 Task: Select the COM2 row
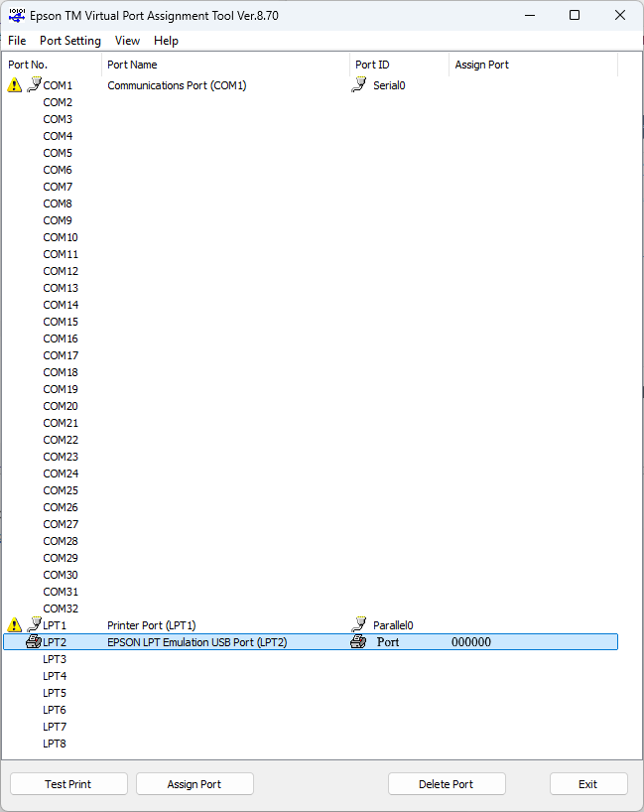tap(58, 102)
